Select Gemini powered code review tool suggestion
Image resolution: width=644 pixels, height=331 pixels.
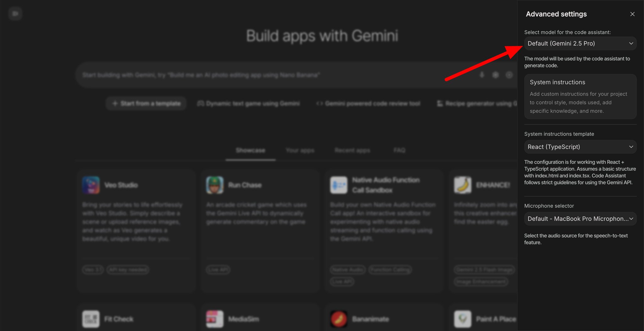point(368,103)
